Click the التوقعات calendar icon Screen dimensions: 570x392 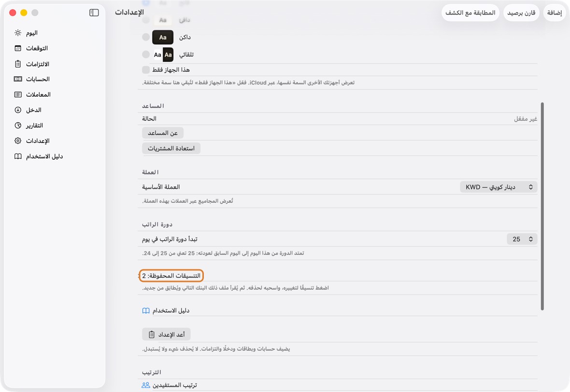[18, 48]
